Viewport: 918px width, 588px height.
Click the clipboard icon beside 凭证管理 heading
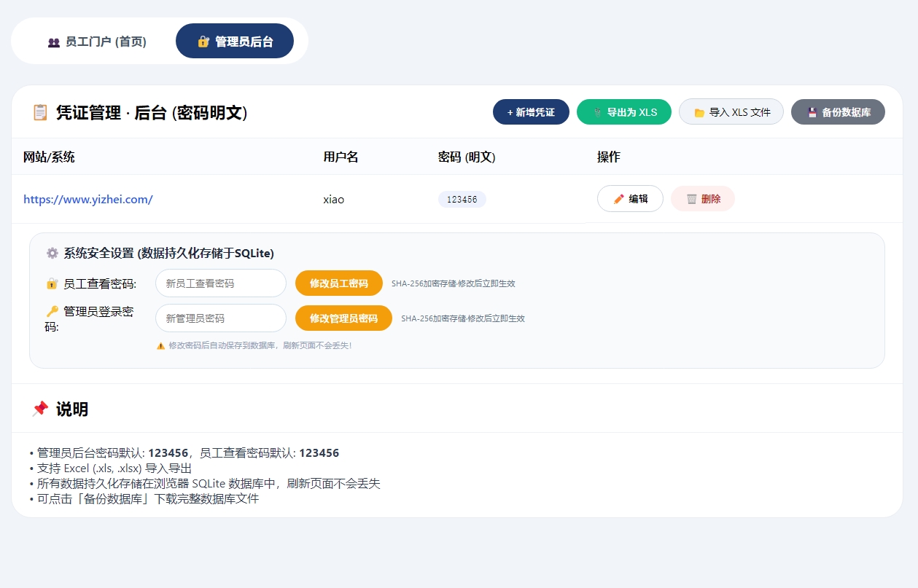40,112
